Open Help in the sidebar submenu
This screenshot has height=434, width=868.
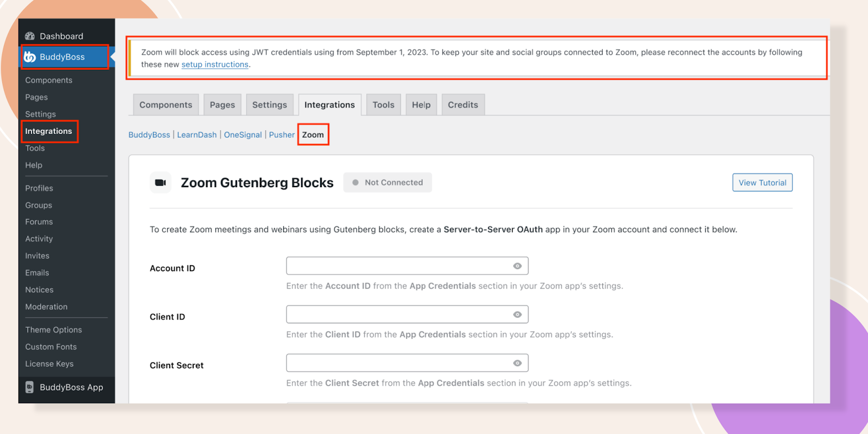[x=34, y=165]
